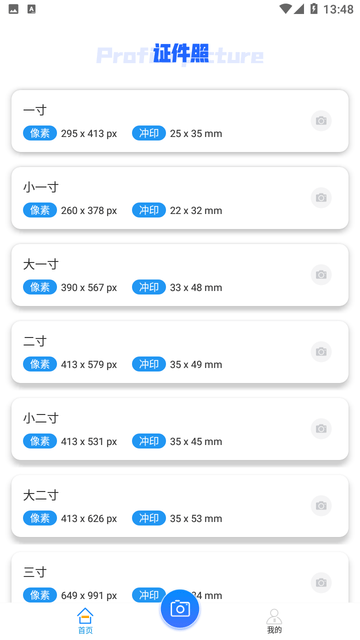Click the WiFi signal status icon
This screenshot has height=640, width=360.
coord(285,9)
